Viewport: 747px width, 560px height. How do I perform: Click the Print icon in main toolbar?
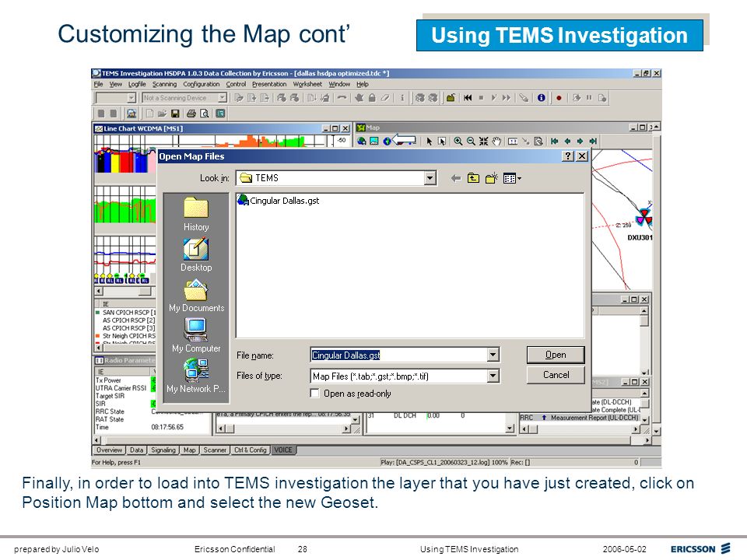(x=191, y=114)
